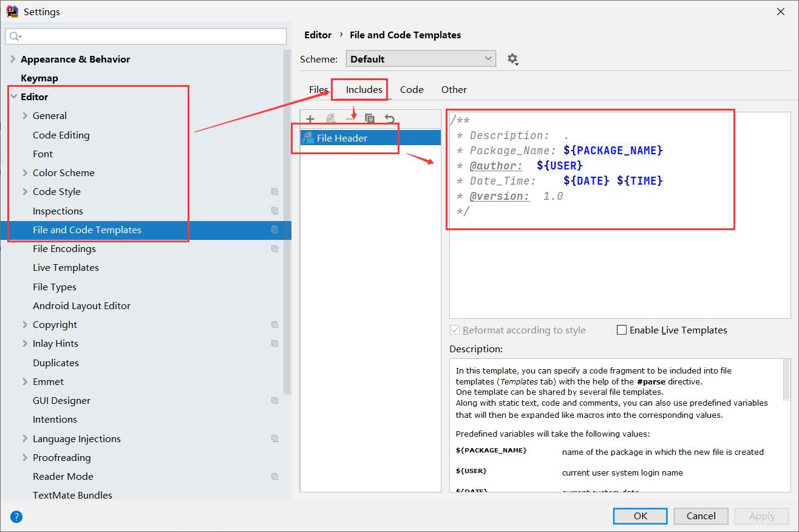The image size is (799, 532).
Task: Click project-level icon beside GUI Designer
Action: click(275, 400)
